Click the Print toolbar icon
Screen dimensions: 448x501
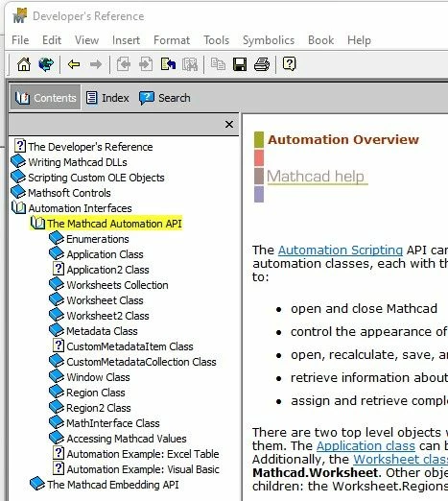(x=262, y=64)
